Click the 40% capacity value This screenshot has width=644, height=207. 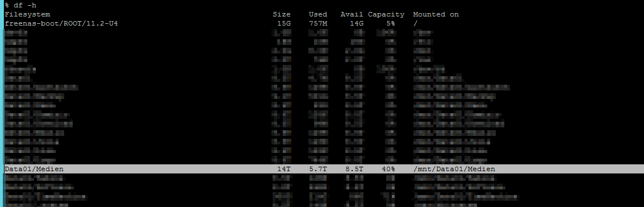(388, 169)
